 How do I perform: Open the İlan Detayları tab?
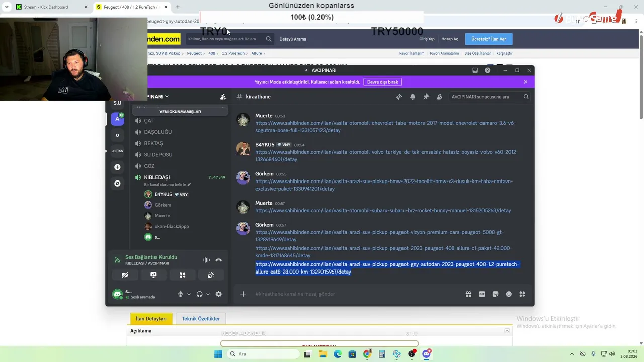[151, 319]
